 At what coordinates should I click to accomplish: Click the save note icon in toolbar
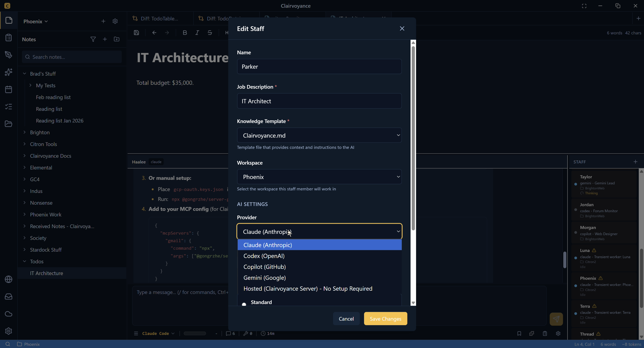(136, 33)
